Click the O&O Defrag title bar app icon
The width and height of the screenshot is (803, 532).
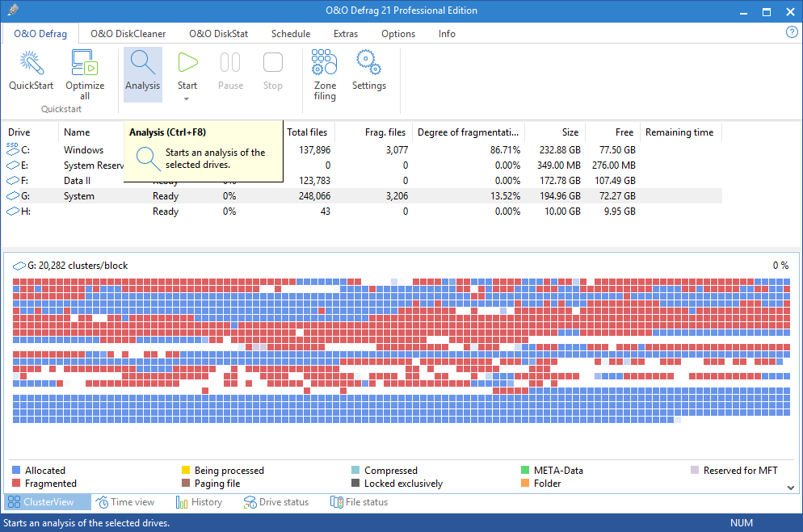point(13,10)
